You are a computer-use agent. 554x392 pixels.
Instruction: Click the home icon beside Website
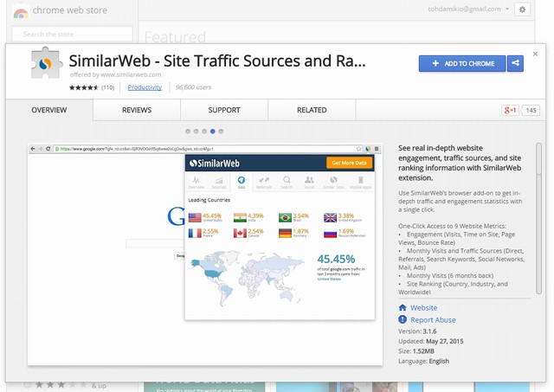pos(403,307)
